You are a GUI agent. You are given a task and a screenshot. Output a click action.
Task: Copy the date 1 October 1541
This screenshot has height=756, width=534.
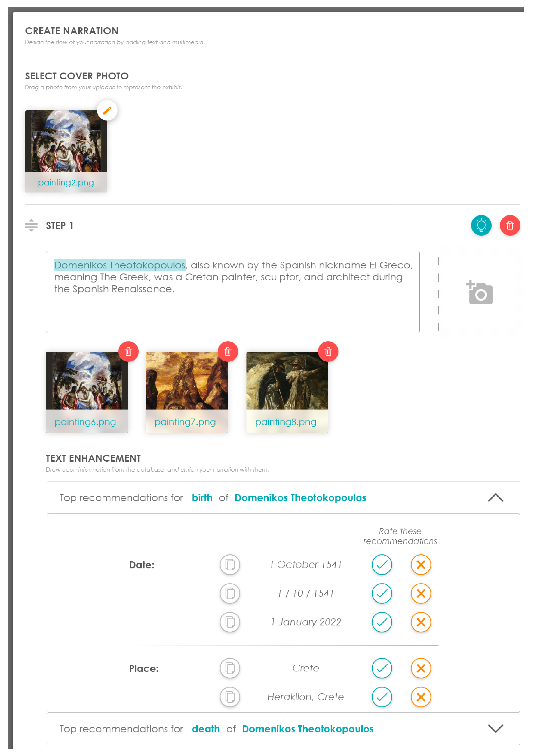pos(230,565)
